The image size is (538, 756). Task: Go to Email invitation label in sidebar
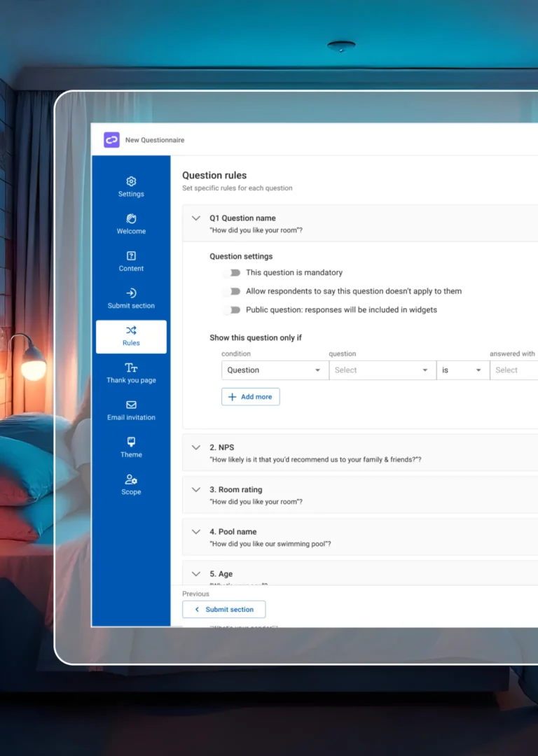pos(131,417)
